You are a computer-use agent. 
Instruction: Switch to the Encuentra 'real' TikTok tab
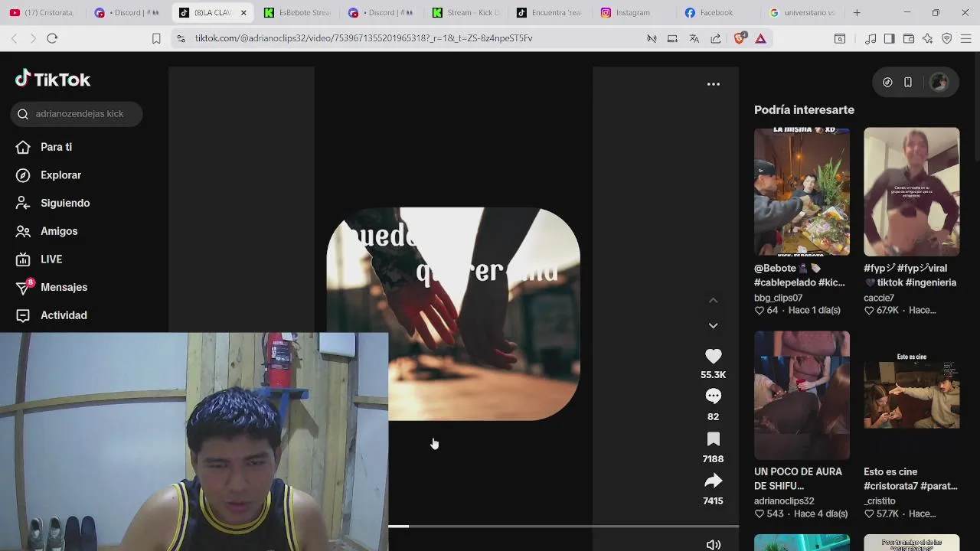pyautogui.click(x=549, y=12)
